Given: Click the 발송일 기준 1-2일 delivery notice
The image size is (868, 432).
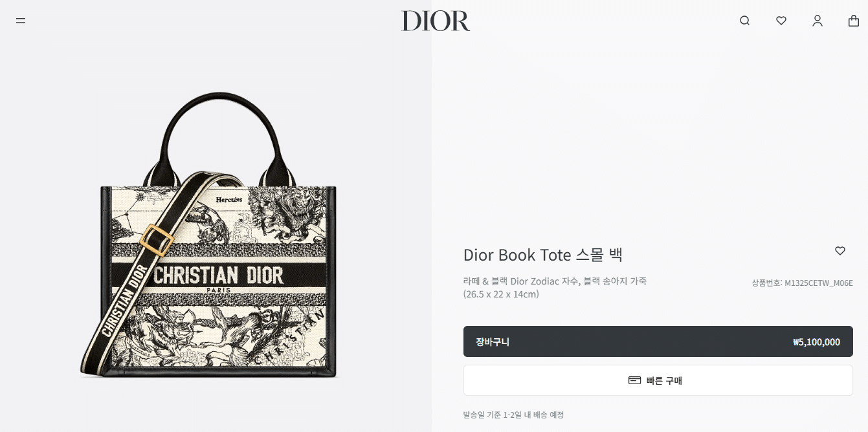Looking at the screenshot, I should [513, 415].
